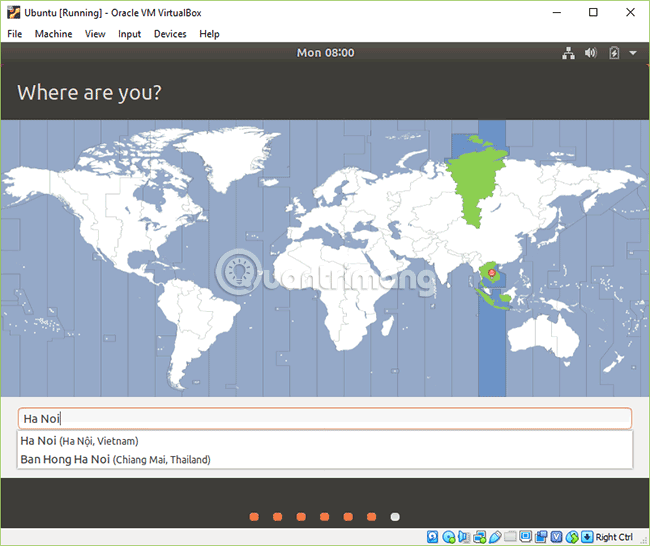Click Australia on the timezone map
Viewport: 650px width, 546px height.
coord(543,338)
